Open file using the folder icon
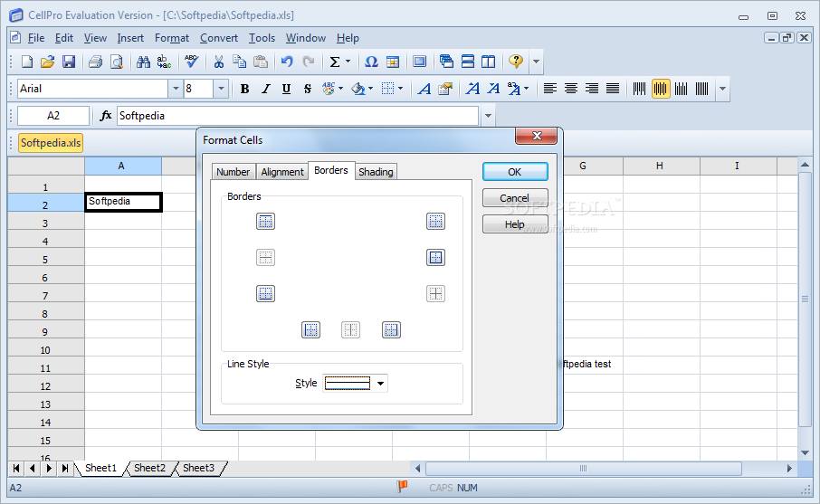820x504 pixels. tap(48, 62)
